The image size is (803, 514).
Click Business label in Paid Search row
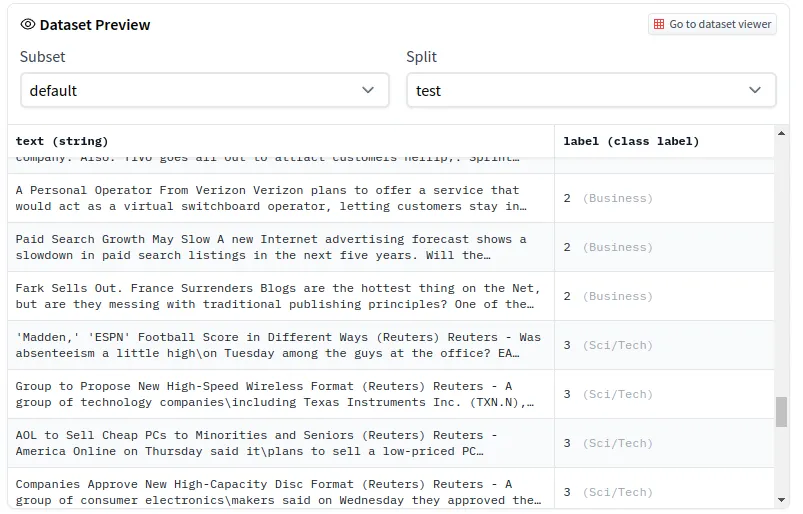tap(618, 247)
